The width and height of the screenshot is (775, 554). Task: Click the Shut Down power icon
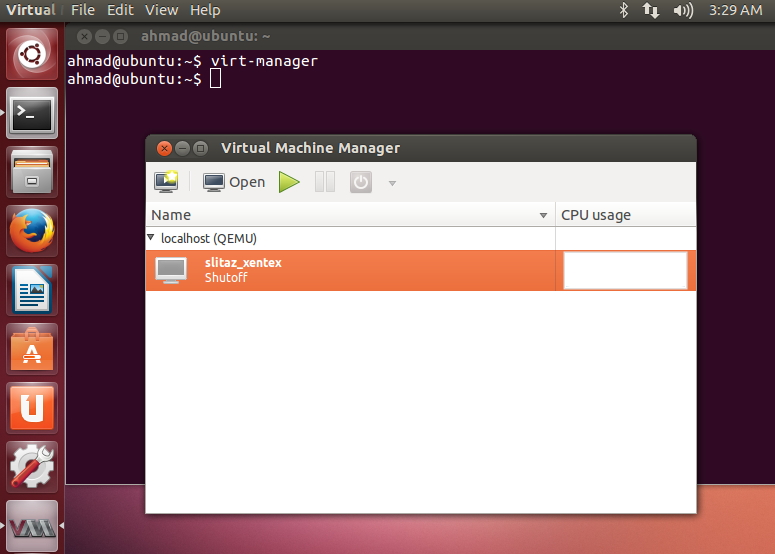360,182
